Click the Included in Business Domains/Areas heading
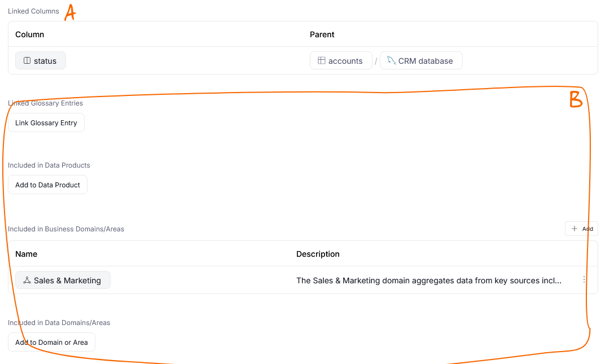The image size is (605, 364). pos(66,229)
